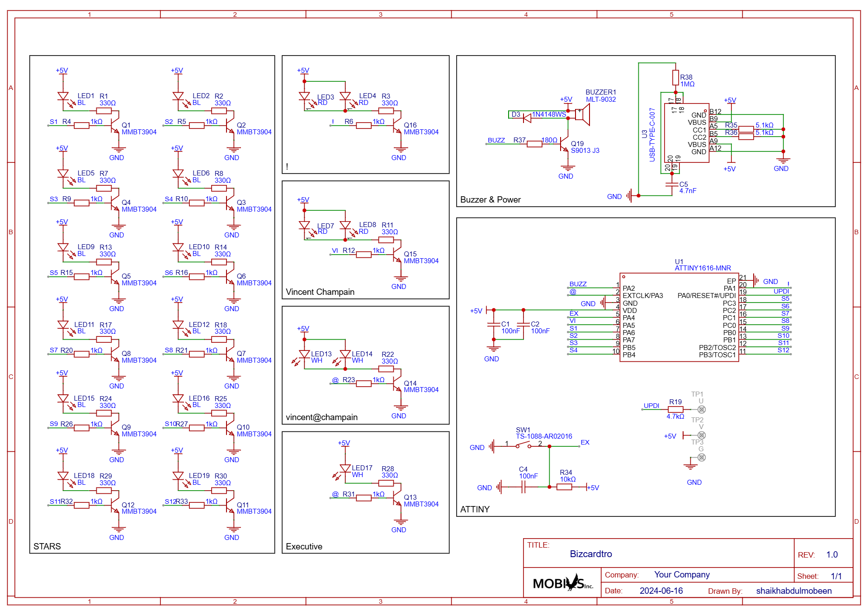This screenshot has width=868, height=615.
Task: Select the 180Ω value of R37
Action: (549, 140)
